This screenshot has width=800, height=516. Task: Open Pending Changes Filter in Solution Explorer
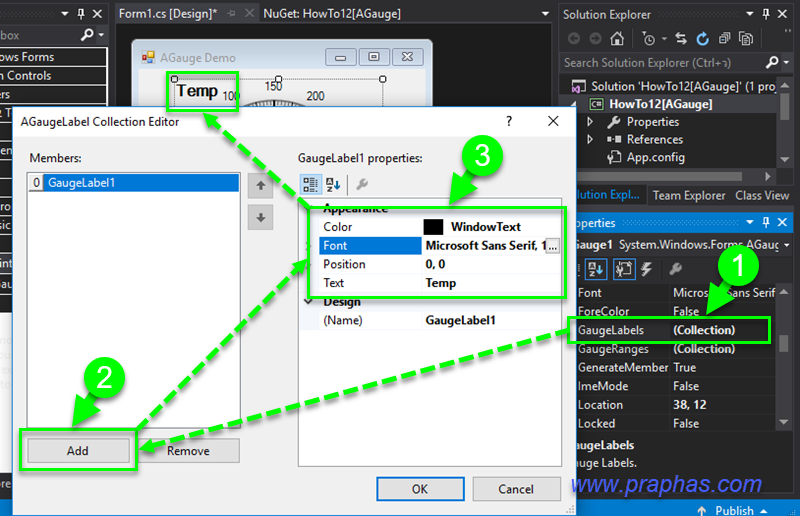(x=649, y=38)
